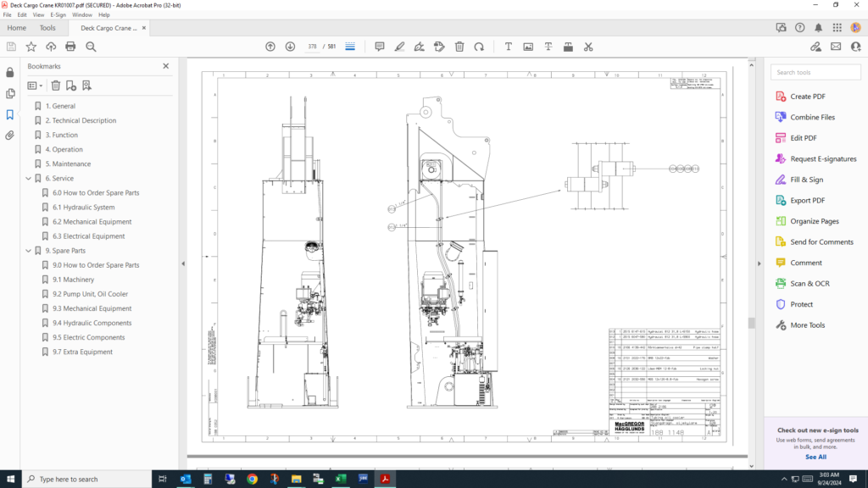Screen dimensions: 868x488
Task: Open the Help question mark menu
Action: click(800, 28)
